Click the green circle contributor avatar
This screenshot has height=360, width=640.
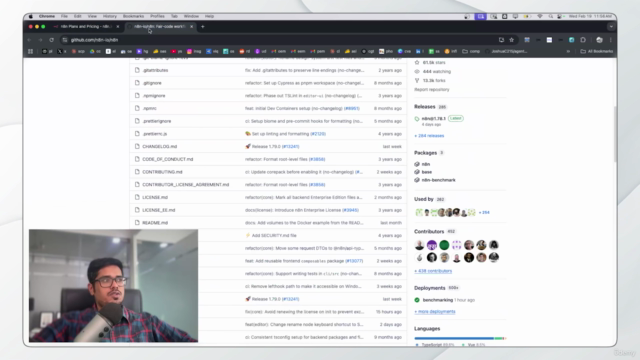pos(444,245)
